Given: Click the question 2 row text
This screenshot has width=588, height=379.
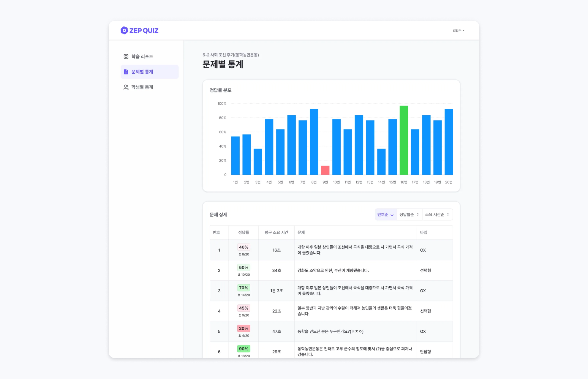Looking at the screenshot, I should pyautogui.click(x=333, y=270).
